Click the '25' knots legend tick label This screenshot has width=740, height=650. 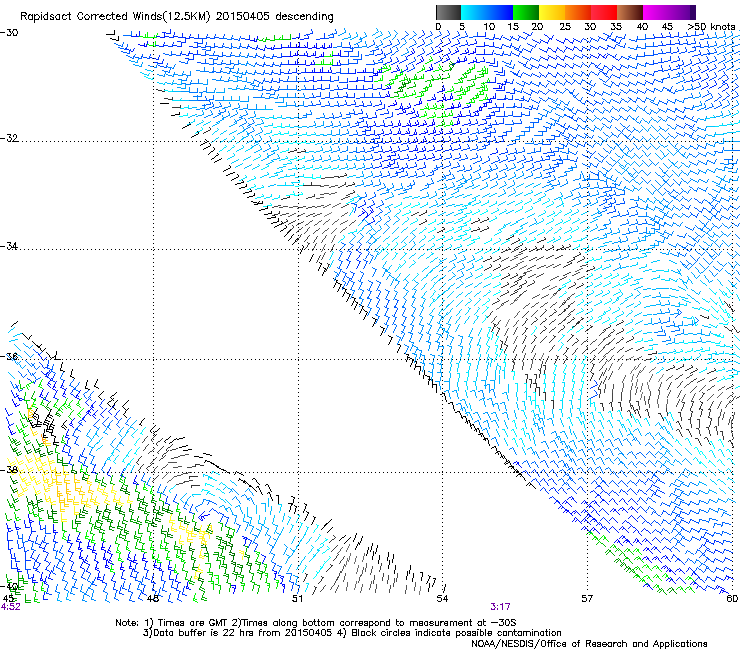pos(565,27)
